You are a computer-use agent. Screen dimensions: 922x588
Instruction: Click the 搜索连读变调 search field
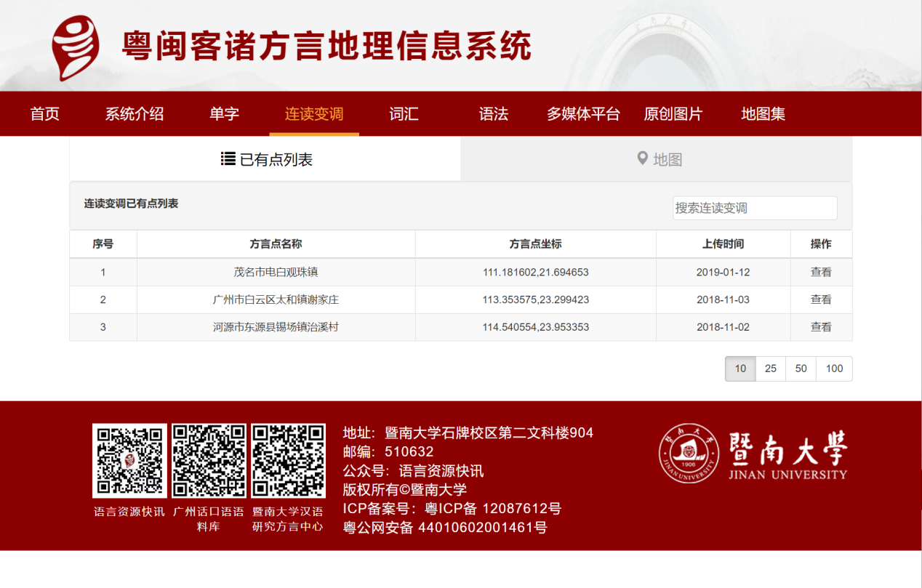point(755,208)
